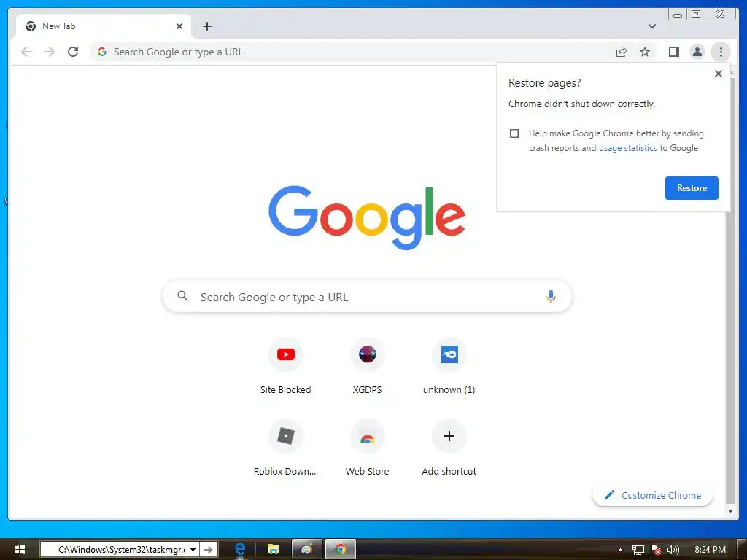Click the Restore button
Screen dimensions: 747x560
pyautogui.click(x=692, y=188)
